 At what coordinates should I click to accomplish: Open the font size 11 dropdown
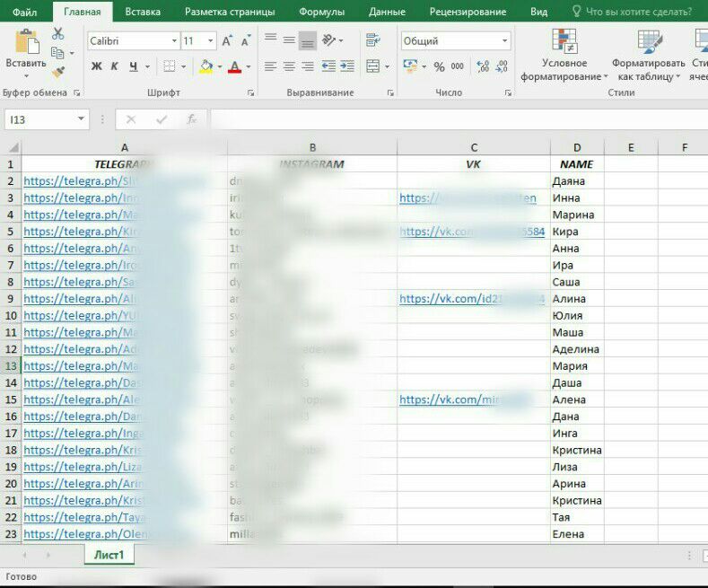point(210,41)
